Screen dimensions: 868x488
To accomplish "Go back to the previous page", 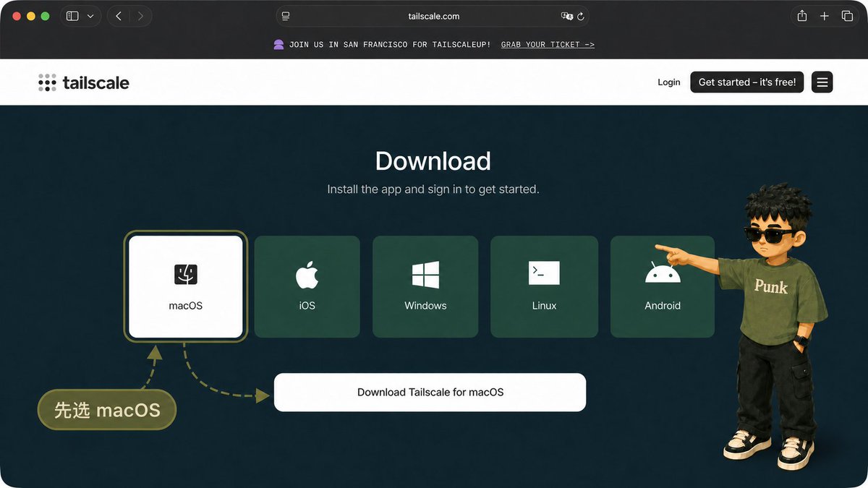I will pyautogui.click(x=119, y=16).
